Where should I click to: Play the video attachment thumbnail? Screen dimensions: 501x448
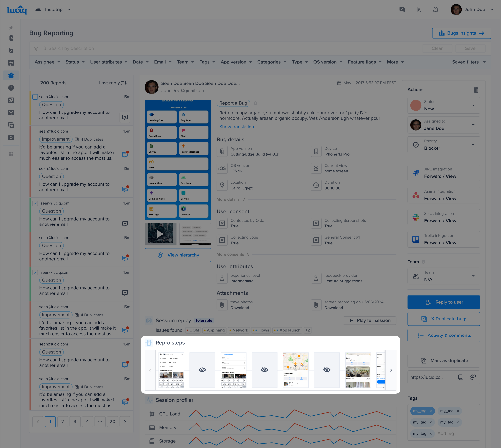[160, 234]
